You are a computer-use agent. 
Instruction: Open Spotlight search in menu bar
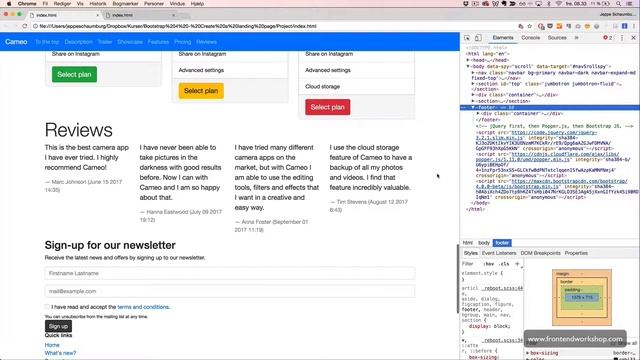(x=619, y=4)
